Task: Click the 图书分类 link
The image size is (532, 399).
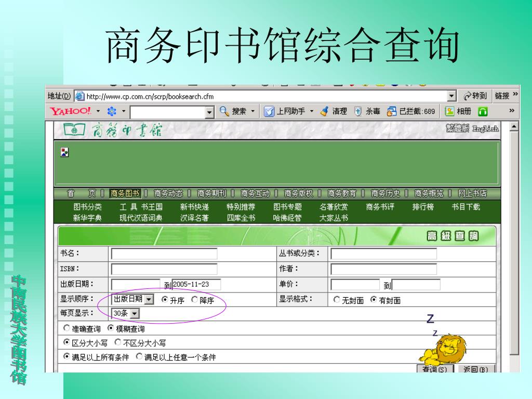Action: pos(87,207)
